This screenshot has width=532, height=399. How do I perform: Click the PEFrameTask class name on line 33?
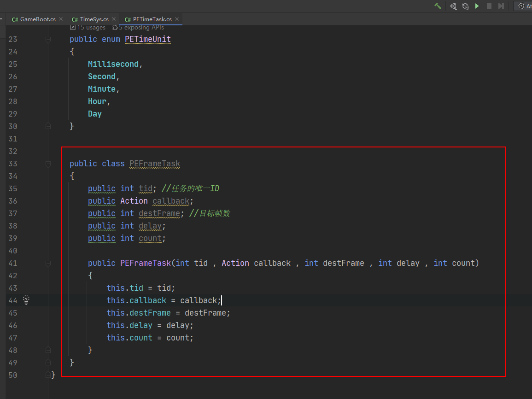point(155,164)
